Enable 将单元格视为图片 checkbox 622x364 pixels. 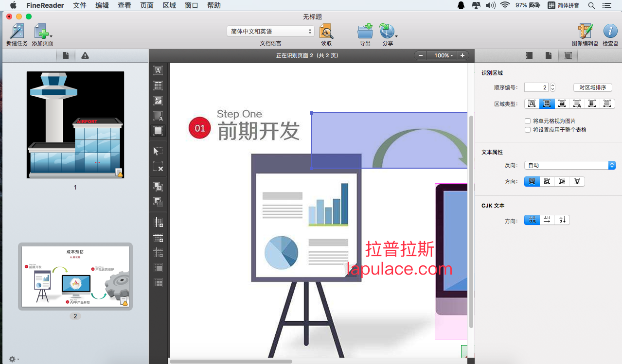[x=528, y=121]
